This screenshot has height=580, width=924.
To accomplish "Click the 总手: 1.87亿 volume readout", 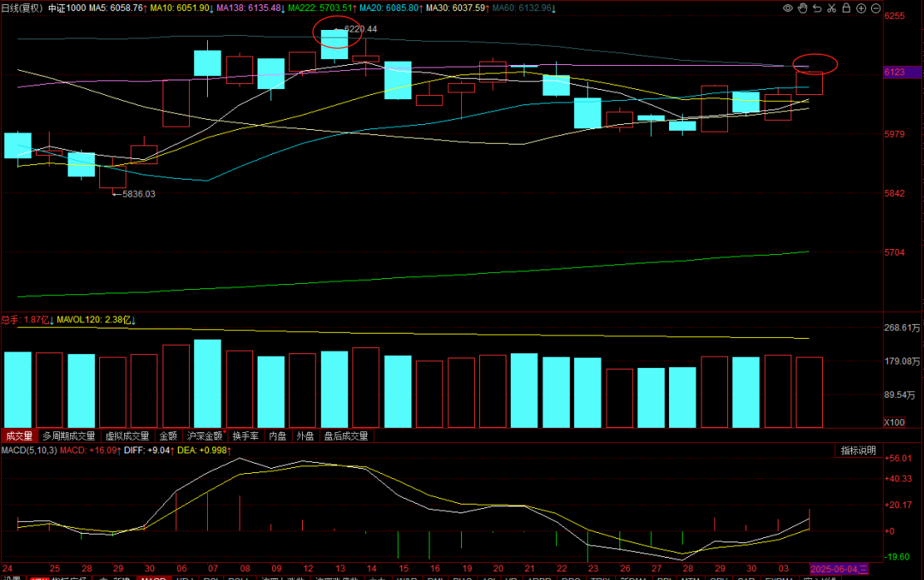I will (27, 320).
